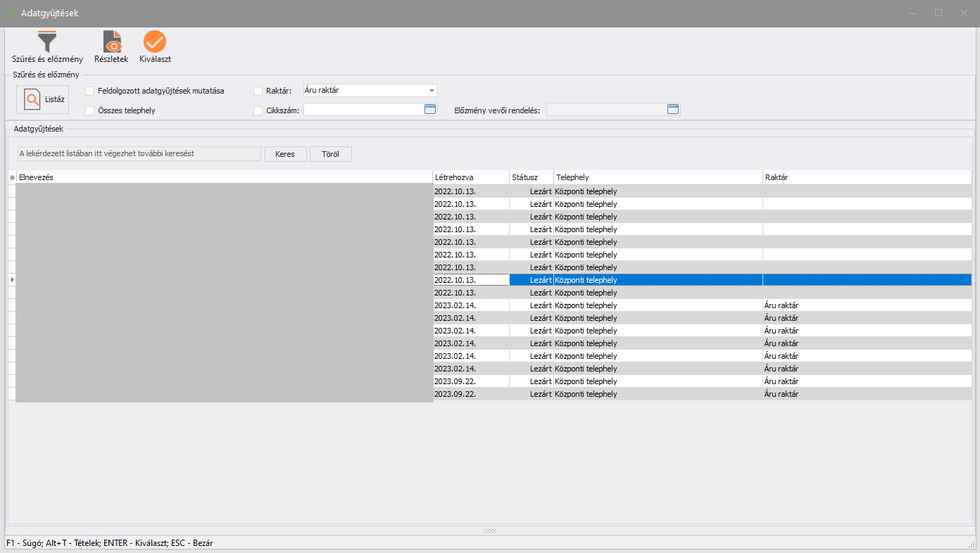The image size is (980, 553).
Task: Tick the Cikkszám filter checkbox
Action: (258, 110)
